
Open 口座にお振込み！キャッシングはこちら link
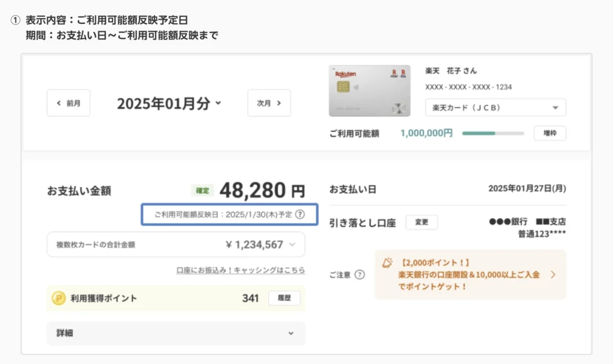(x=241, y=270)
